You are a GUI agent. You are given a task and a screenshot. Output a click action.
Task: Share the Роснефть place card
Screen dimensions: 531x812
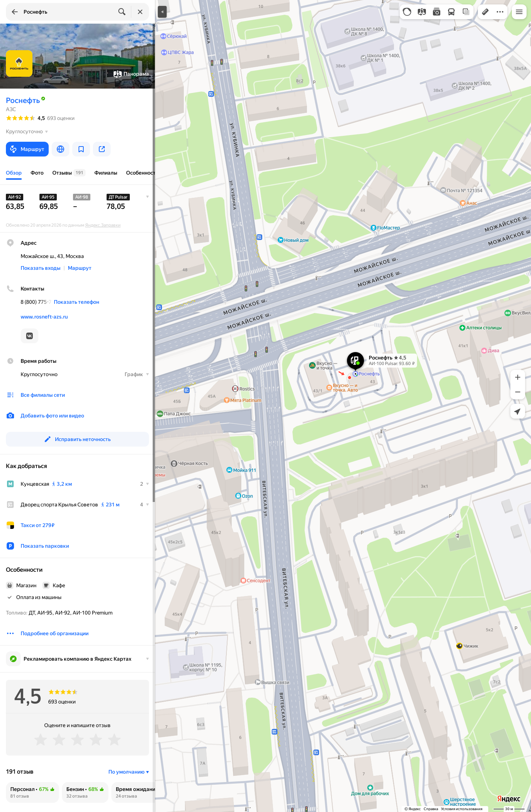tap(102, 149)
